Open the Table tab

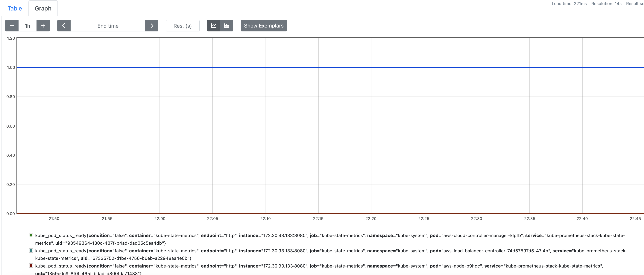15,8
